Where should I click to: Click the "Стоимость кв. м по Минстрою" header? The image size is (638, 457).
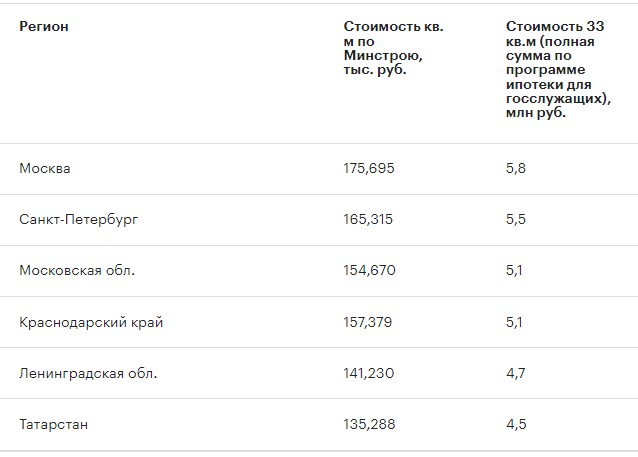coord(393,48)
